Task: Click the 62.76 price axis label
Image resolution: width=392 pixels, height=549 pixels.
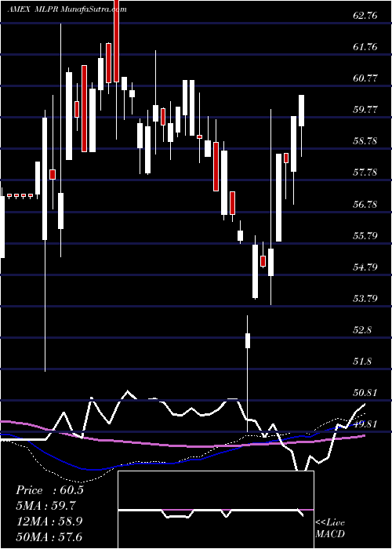Action: (x=365, y=16)
